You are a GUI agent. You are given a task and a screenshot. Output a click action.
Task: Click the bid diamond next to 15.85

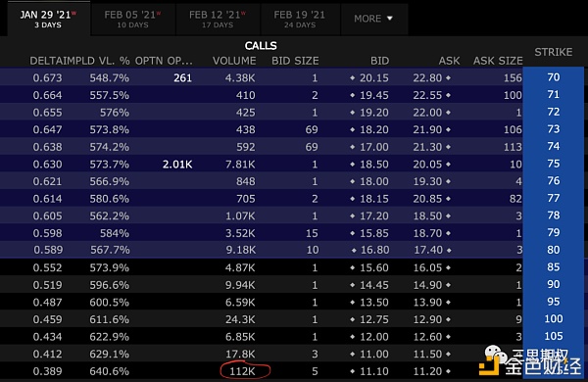click(352, 233)
